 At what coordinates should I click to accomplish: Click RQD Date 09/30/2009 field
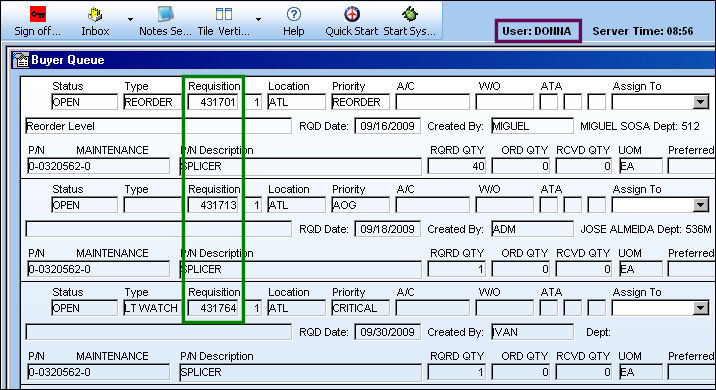coord(387,332)
